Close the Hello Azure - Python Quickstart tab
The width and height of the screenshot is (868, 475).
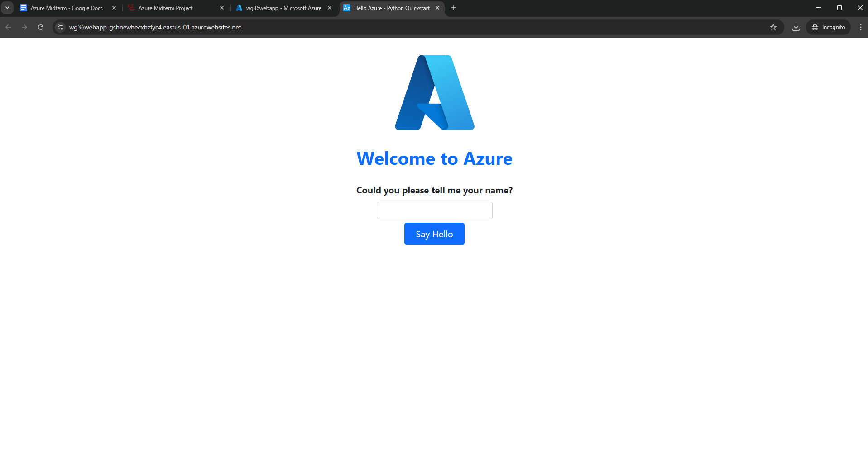(x=437, y=8)
